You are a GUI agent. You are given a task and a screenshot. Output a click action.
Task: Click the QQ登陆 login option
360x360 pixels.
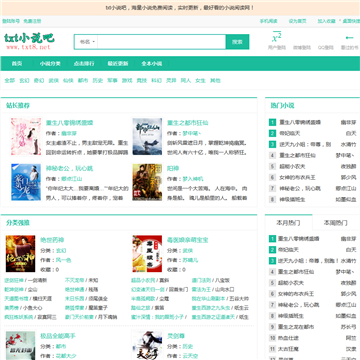click(x=325, y=48)
